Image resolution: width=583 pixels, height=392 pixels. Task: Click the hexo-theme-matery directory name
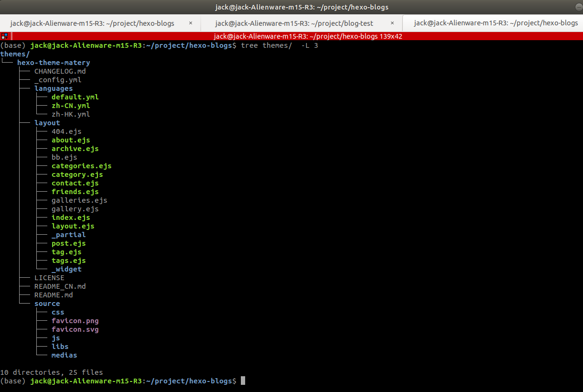tap(54, 63)
